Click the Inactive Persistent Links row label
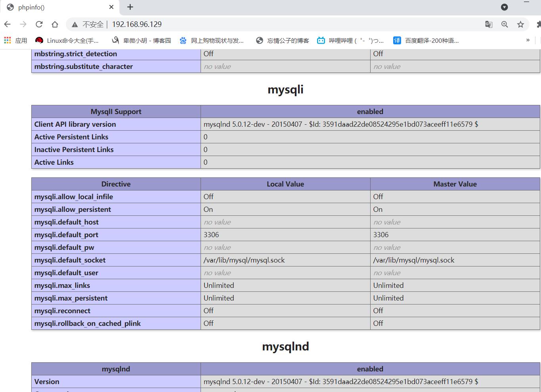This screenshot has width=541, height=392. tap(74, 150)
